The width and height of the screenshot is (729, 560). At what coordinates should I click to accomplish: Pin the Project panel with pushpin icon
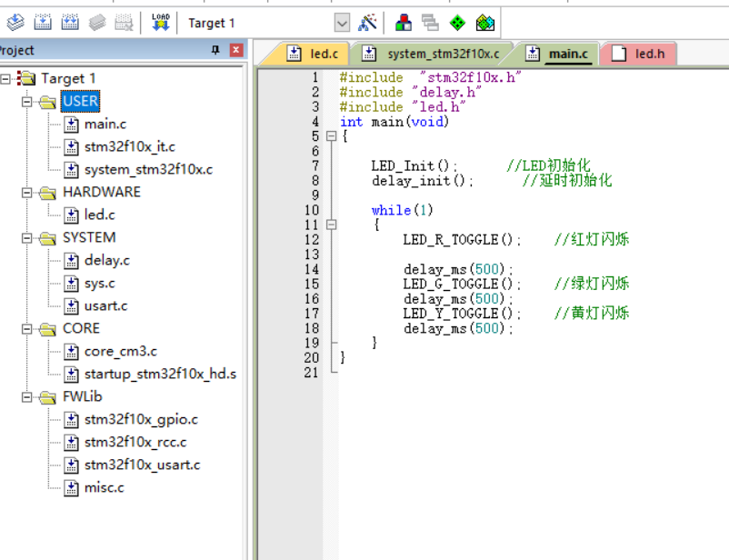coord(215,50)
